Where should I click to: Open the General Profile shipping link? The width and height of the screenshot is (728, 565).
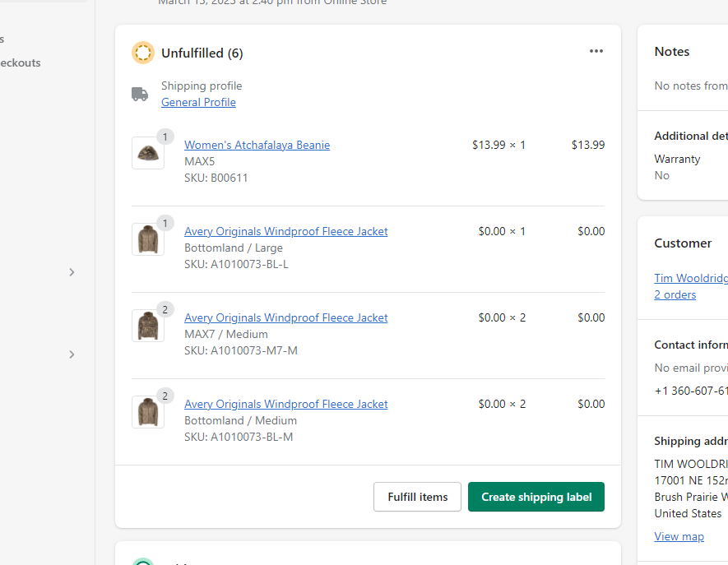pos(198,102)
